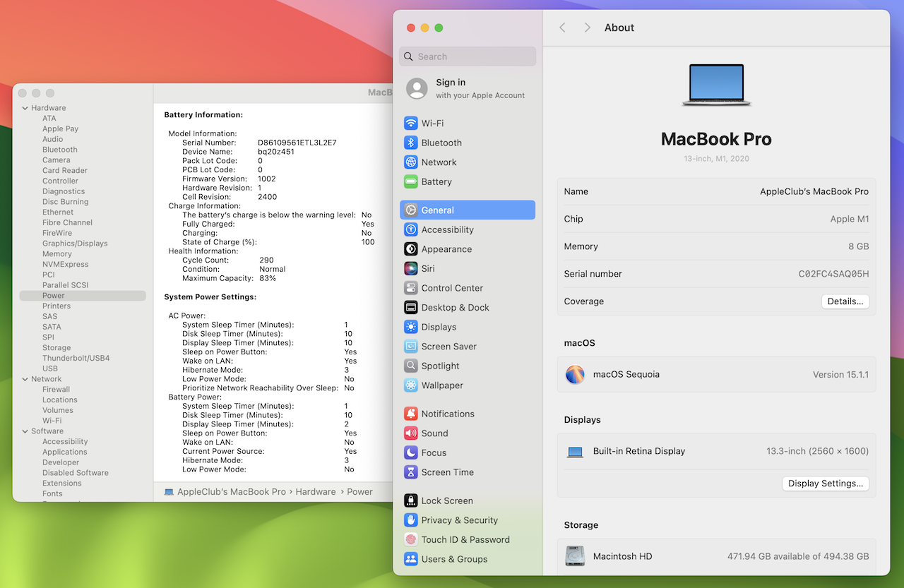Select USB in System Information sidebar
The width and height of the screenshot is (904, 588).
pos(50,368)
